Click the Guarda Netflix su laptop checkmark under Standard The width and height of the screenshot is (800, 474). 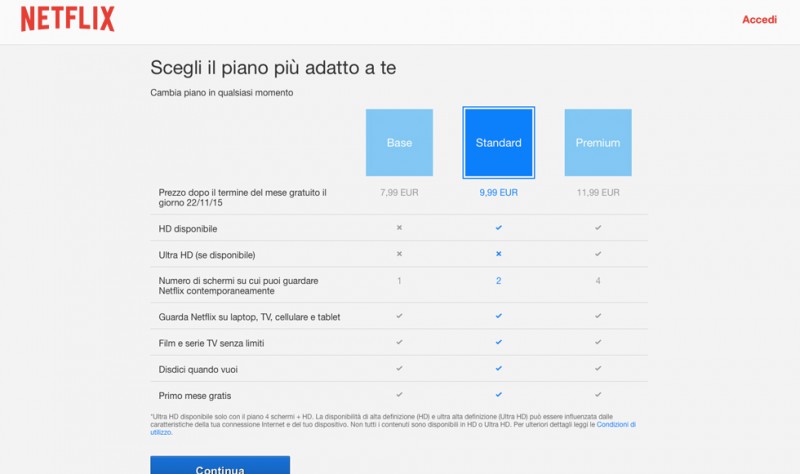[x=498, y=316]
